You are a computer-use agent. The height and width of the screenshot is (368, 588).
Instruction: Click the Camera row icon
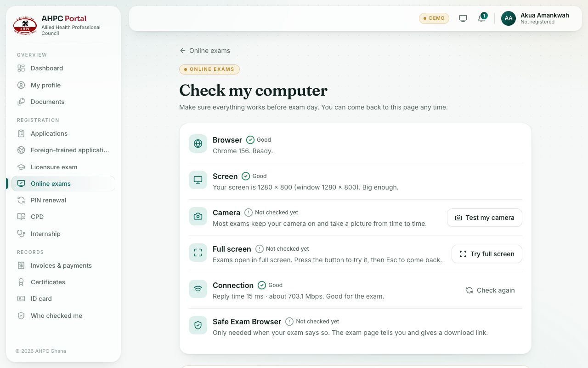coord(198,216)
